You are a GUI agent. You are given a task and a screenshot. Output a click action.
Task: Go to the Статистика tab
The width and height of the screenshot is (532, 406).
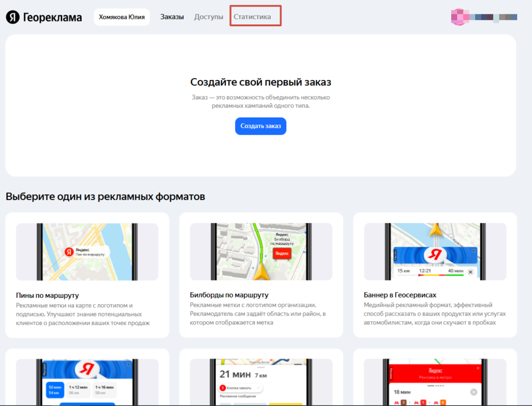252,17
